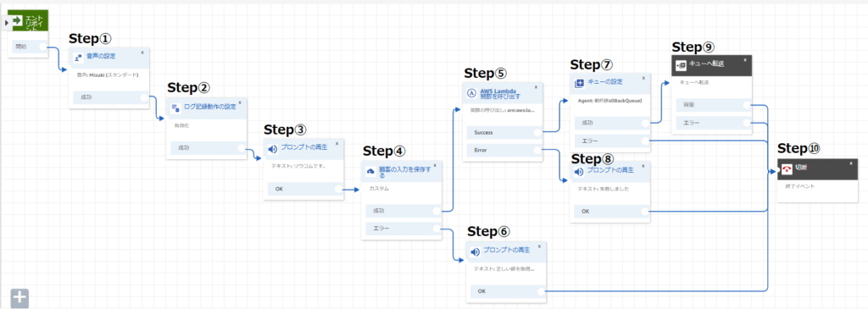Screen dimensions: 868x309
Task: Open プロンプトの再生 title above 失敗しました text
Action: point(610,170)
